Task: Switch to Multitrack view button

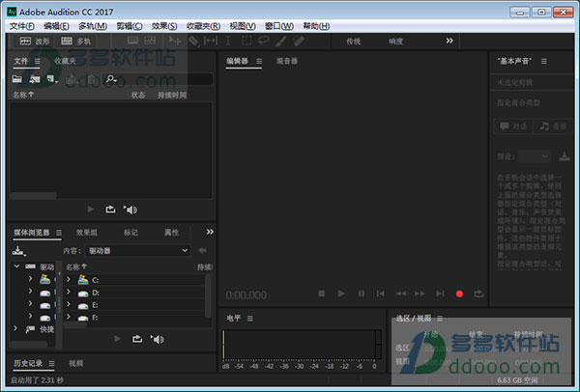Action: (76, 41)
